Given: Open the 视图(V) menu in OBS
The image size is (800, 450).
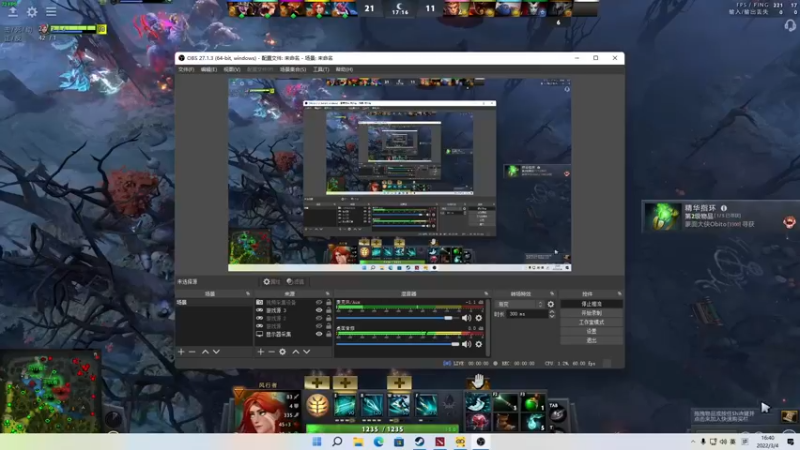Looking at the screenshot, I should point(232,69).
